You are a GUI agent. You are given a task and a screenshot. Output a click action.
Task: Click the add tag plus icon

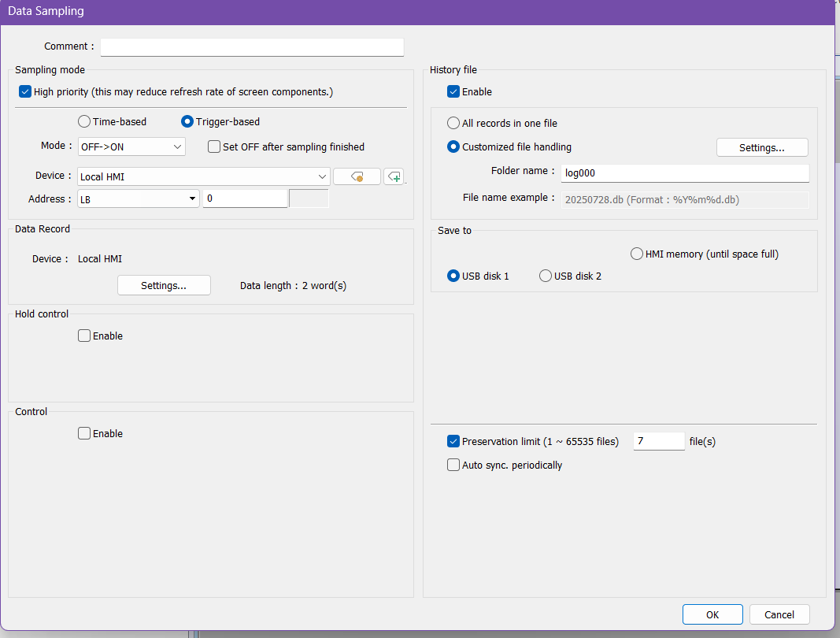click(394, 177)
